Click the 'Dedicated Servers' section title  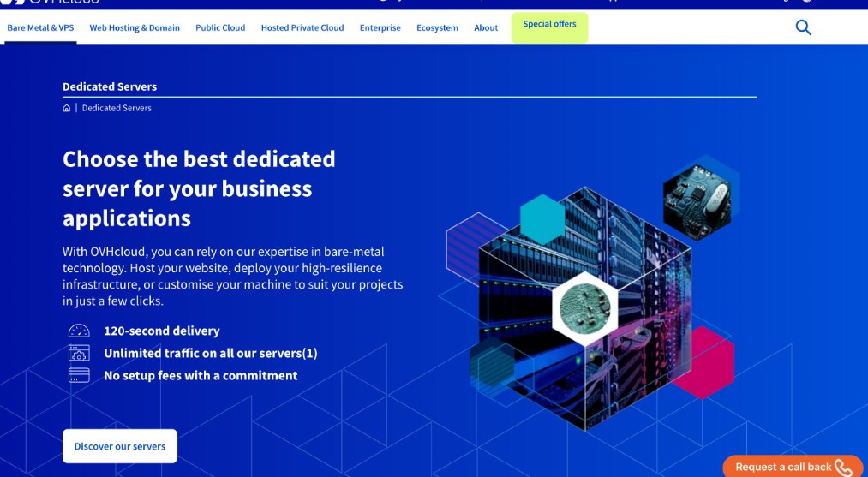(110, 86)
